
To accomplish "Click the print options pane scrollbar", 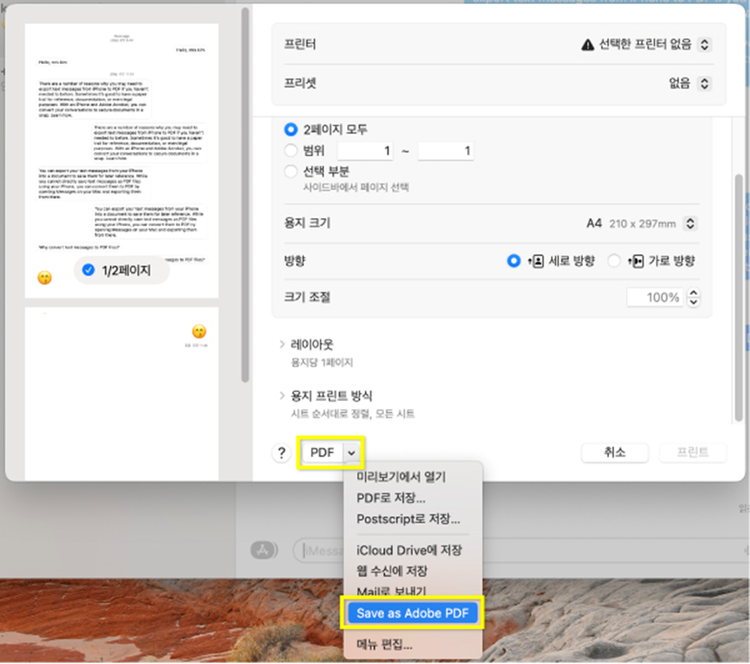I will (739, 298).
